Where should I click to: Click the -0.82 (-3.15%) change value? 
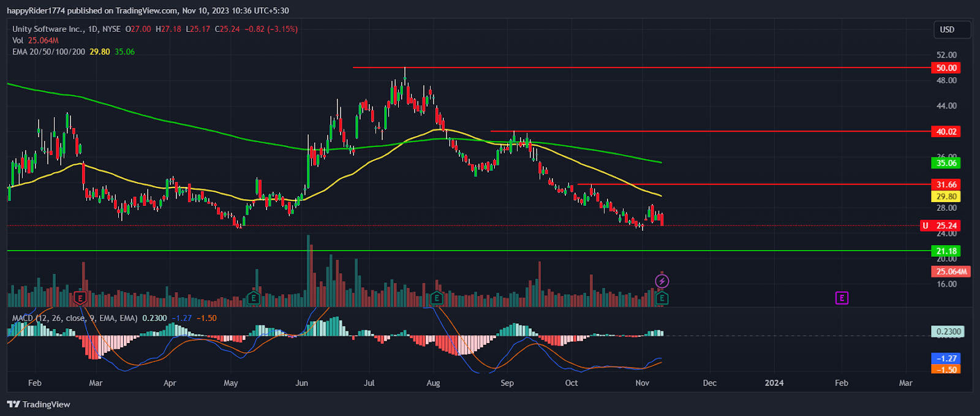[x=271, y=29]
